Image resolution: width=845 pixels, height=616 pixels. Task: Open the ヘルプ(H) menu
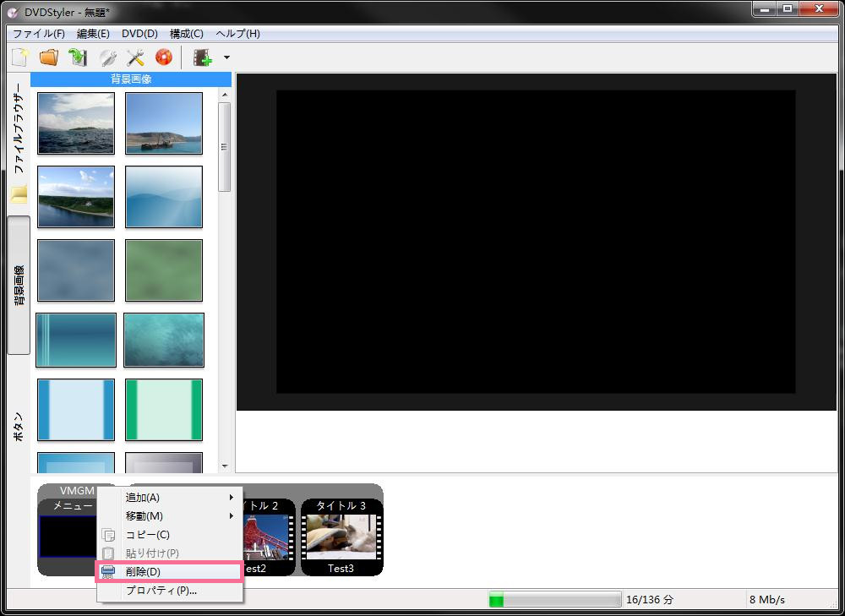pos(237,34)
